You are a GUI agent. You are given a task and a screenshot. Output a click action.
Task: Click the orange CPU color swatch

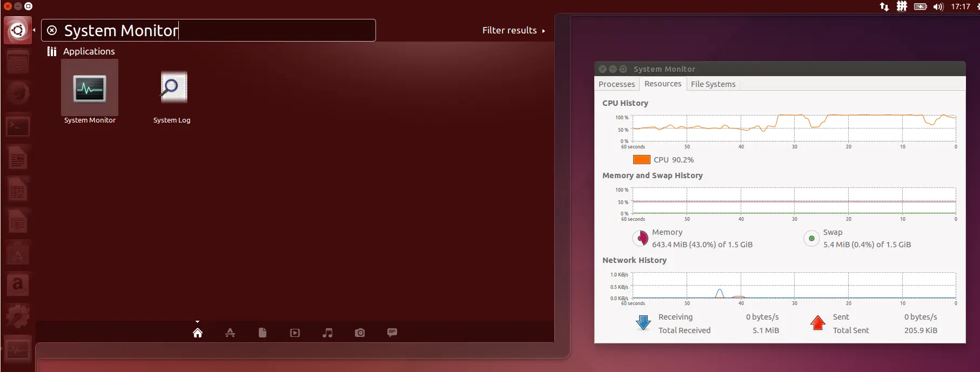641,160
